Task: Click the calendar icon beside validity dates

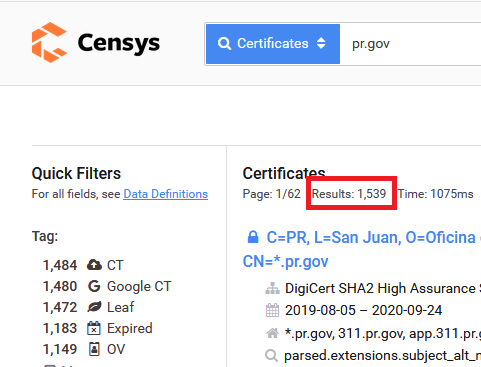Action: 272,310
